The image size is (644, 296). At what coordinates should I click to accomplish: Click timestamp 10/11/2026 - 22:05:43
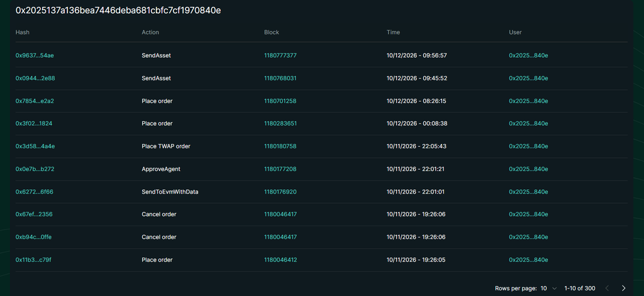(x=416, y=146)
